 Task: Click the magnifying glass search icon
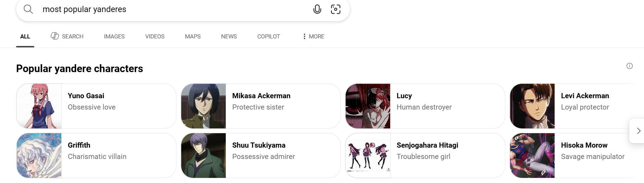pyautogui.click(x=28, y=9)
